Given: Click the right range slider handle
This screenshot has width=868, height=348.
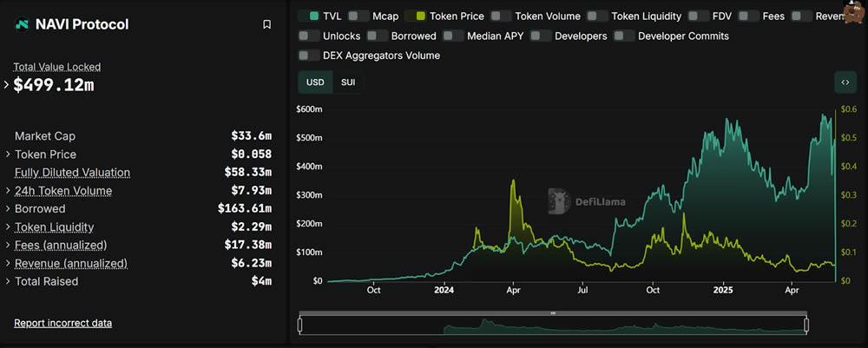Looking at the screenshot, I should point(806,325).
